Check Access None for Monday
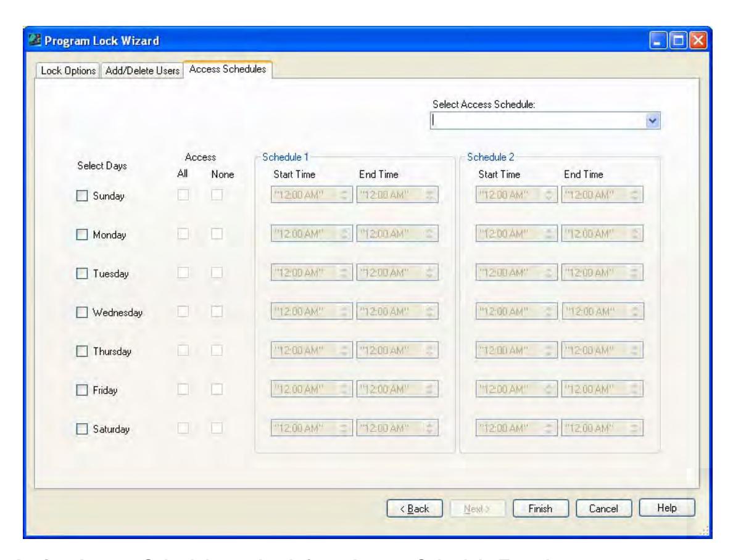Screen dimensions: 733x560 click(x=217, y=233)
